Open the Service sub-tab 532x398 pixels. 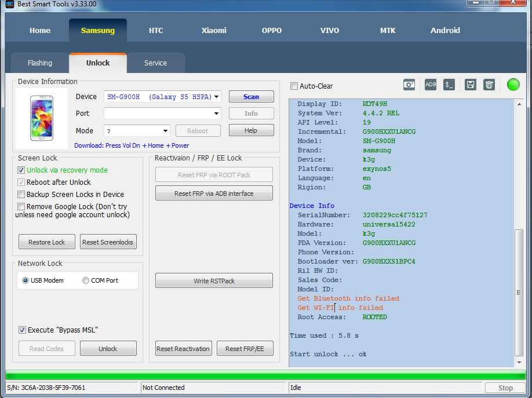(155, 63)
